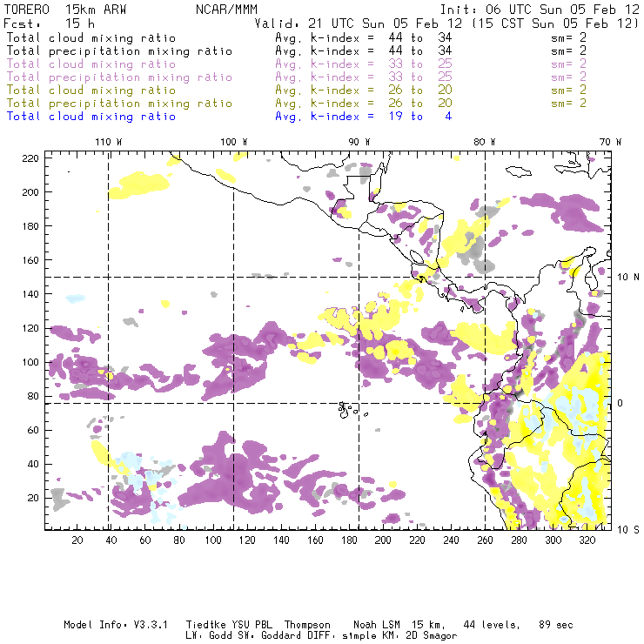Select purple "Avg. k-index = 33 to 25" on the cloud row
This screenshot has height=644, width=644.
tap(364, 64)
